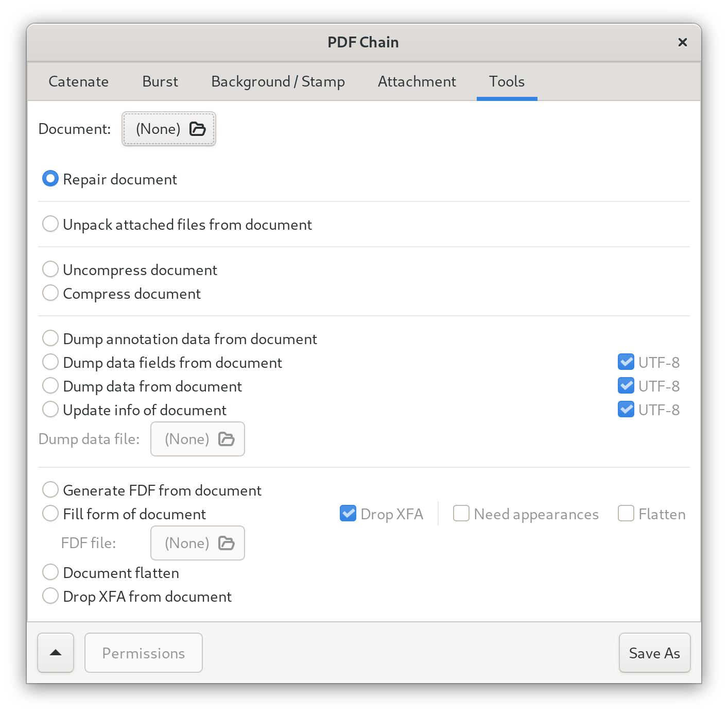728x713 pixels.
Task: Enable the Need appearances checkbox
Action: (461, 514)
